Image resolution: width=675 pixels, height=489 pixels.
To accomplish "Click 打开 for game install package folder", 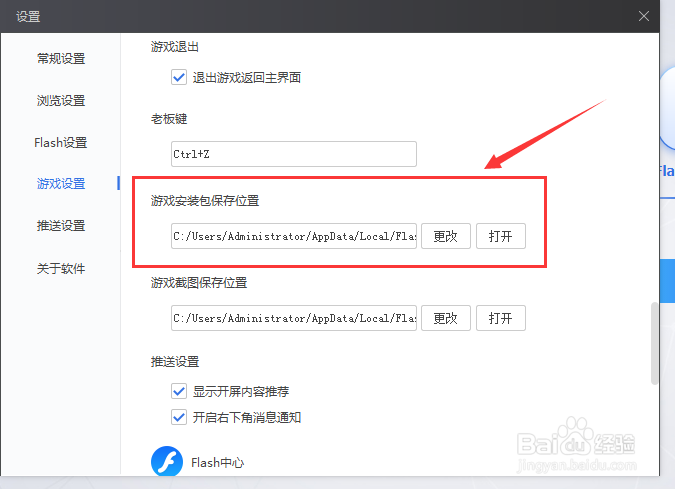I will pos(501,236).
